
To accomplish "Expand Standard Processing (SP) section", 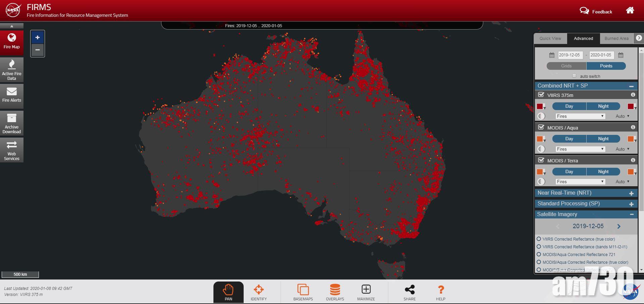I will click(x=631, y=204).
